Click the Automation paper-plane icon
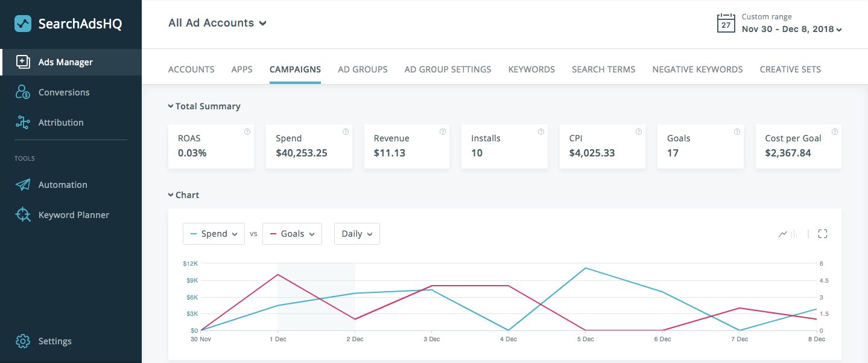This screenshot has height=363, width=868. click(x=22, y=184)
